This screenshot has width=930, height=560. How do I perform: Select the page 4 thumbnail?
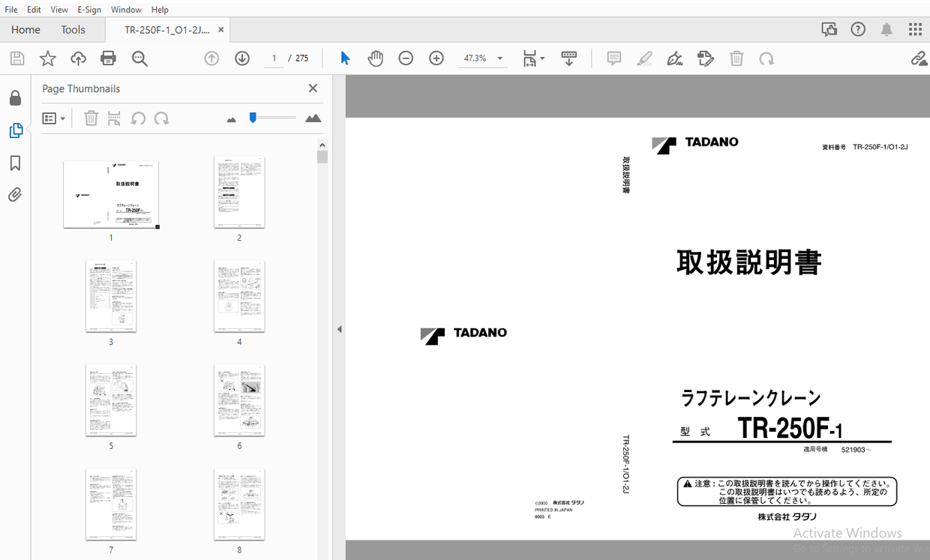239,296
